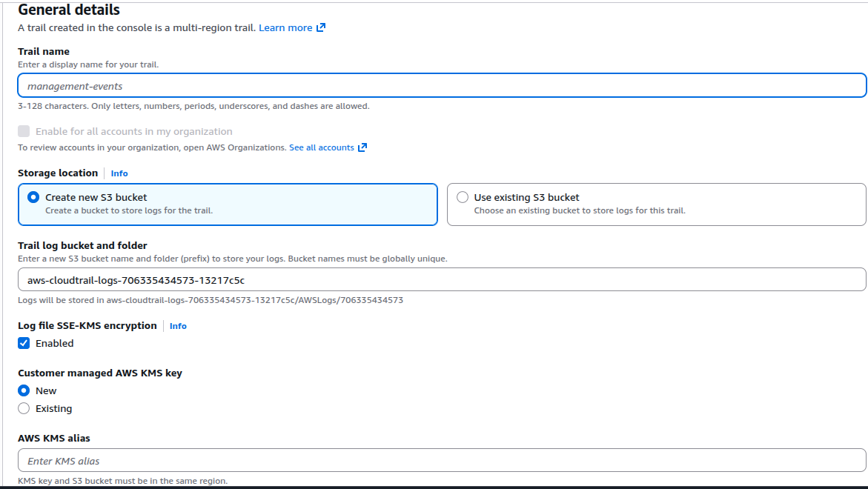Uncheck the SSE-KMS encryption Enabled checkbox
Image resolution: width=868 pixels, height=489 pixels.
[24, 343]
